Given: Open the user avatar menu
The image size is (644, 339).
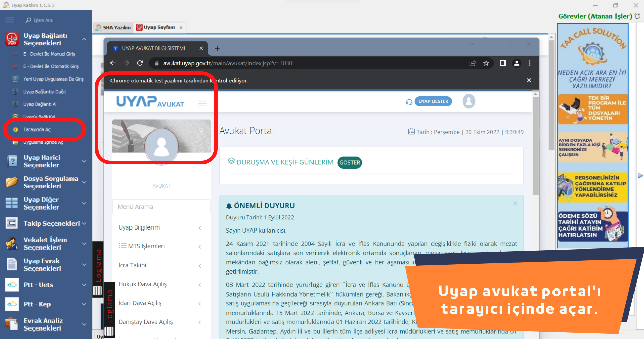Looking at the screenshot, I should click(x=469, y=101).
